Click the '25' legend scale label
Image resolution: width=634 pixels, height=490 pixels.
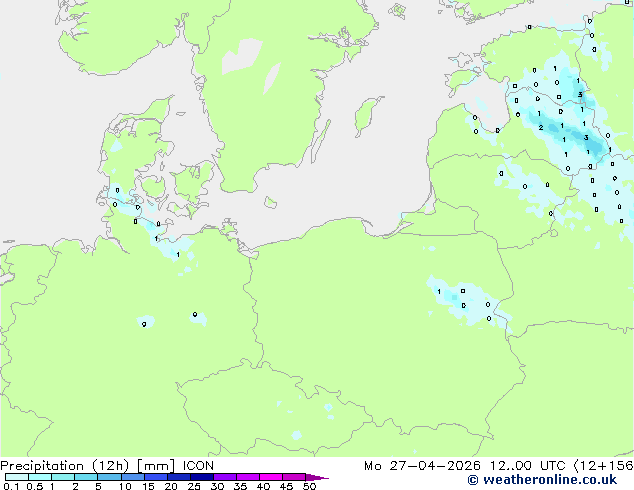point(194,486)
